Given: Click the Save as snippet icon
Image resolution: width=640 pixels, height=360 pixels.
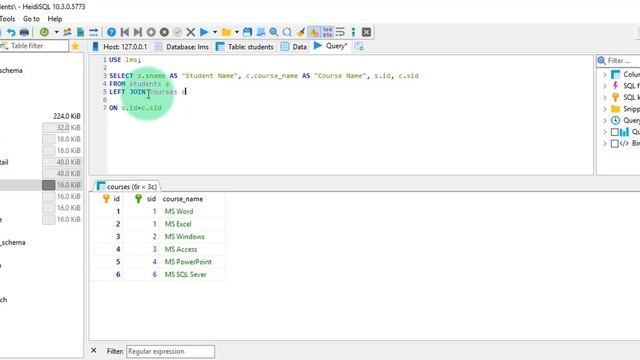Looking at the screenshot, I should click(x=260, y=32).
